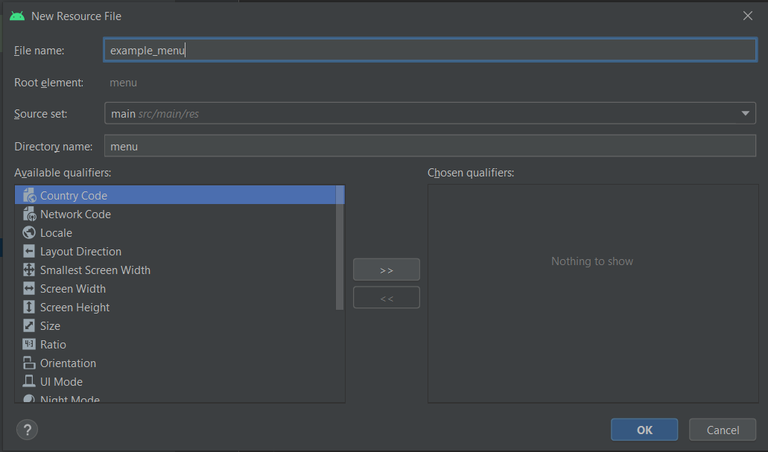This screenshot has width=768, height=452.
Task: Click the Network Code qualifier icon
Action: pos(29,214)
